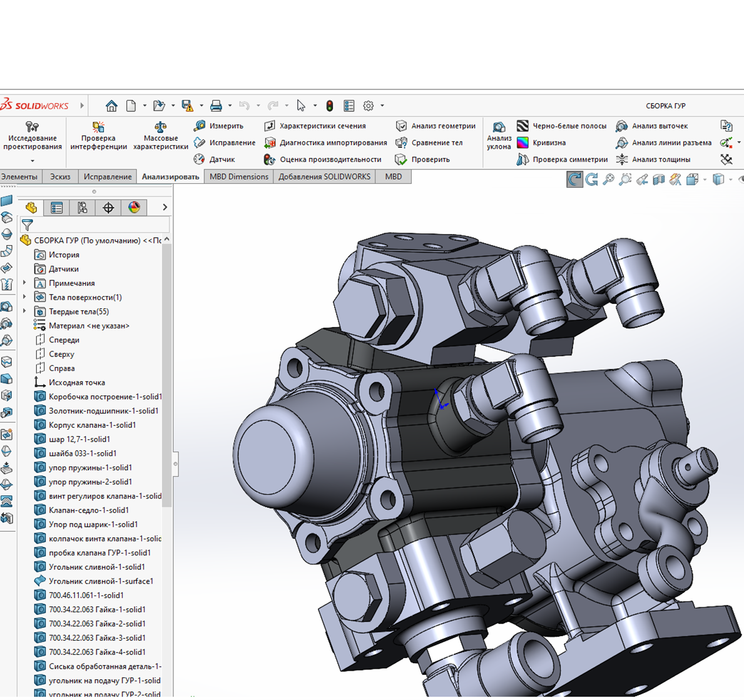The height and width of the screenshot is (700, 744).
Task: Expand the Примечания tree node
Action: click(25, 283)
